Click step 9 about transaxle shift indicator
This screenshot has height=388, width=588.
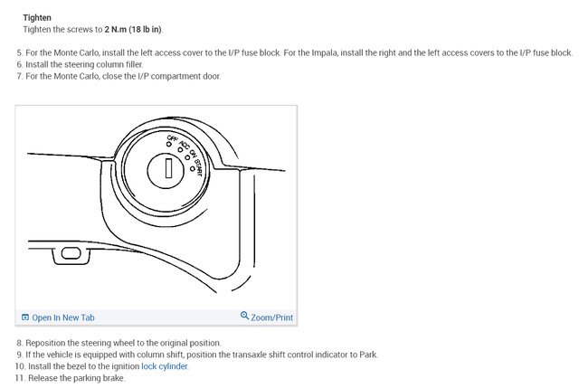(x=197, y=355)
